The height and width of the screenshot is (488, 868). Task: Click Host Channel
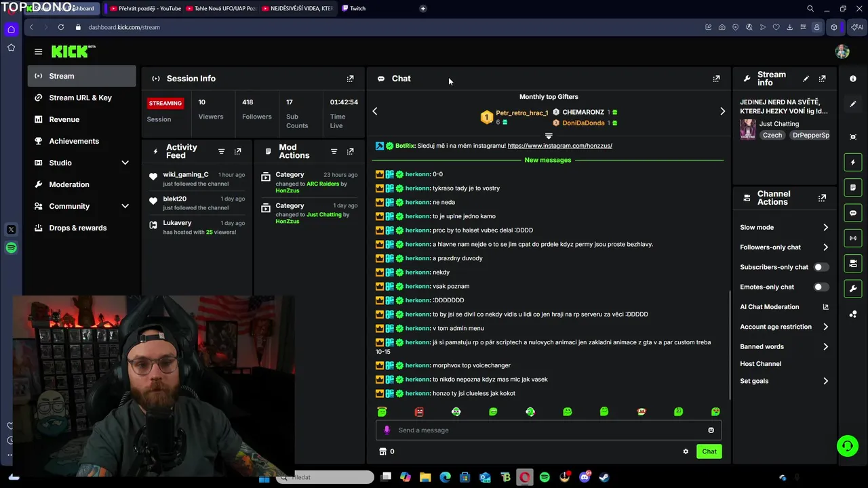tap(760, 364)
